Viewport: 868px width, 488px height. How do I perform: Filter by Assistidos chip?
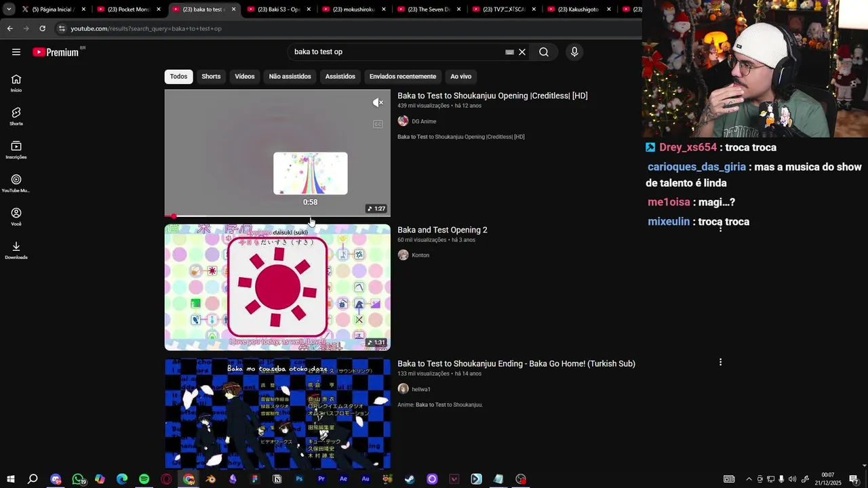340,77
